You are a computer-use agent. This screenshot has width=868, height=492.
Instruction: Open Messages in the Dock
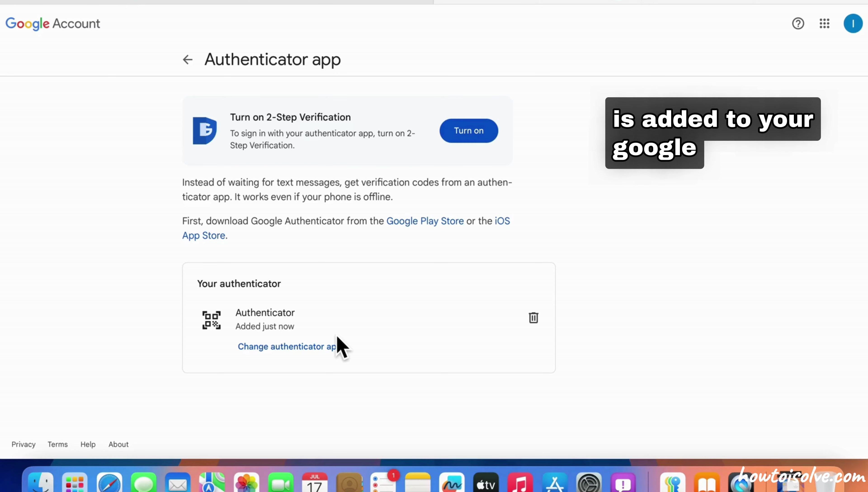pos(144,483)
